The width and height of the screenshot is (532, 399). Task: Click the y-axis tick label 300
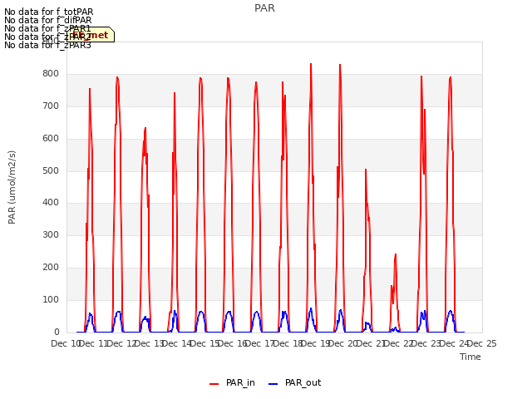pyautogui.click(x=51, y=234)
